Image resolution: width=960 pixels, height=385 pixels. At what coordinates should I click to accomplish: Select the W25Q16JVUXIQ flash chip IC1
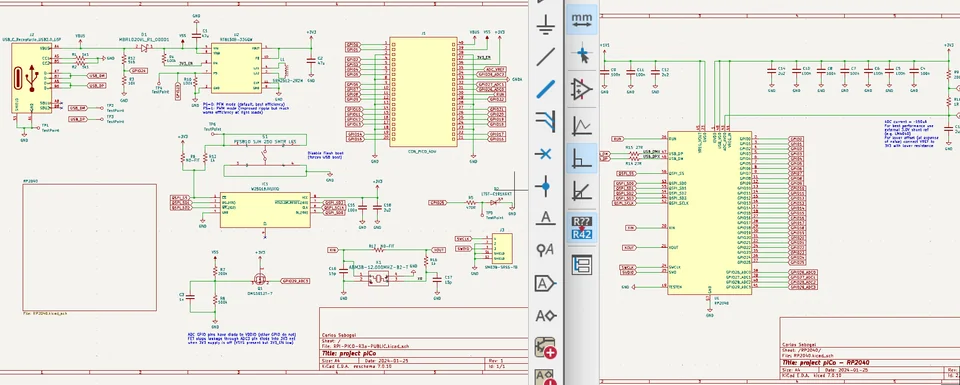(264, 209)
